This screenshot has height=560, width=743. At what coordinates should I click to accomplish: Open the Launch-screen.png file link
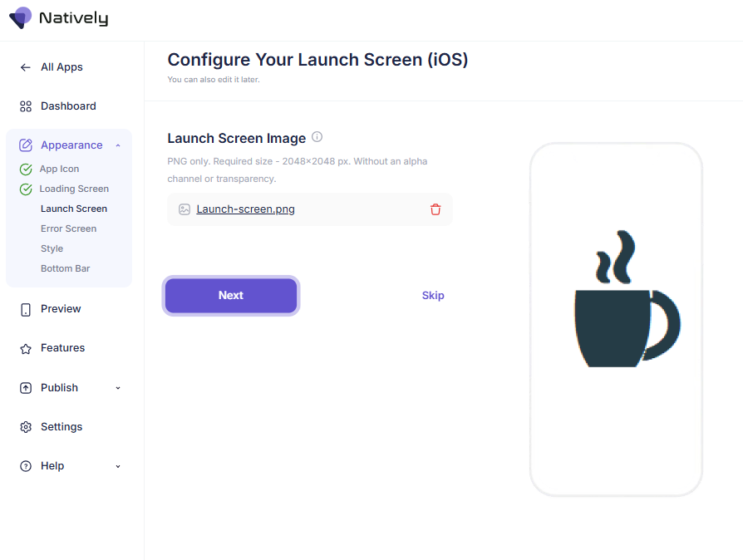point(245,209)
